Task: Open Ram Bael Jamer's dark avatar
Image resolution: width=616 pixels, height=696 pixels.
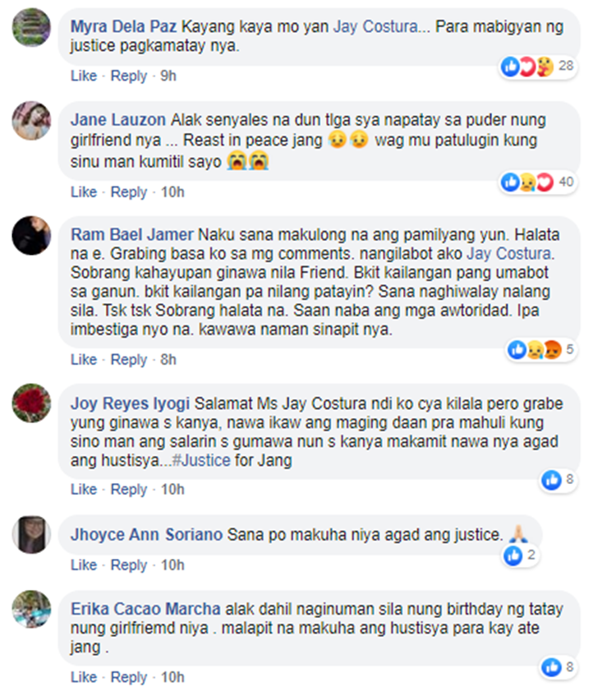Action: click(x=31, y=236)
